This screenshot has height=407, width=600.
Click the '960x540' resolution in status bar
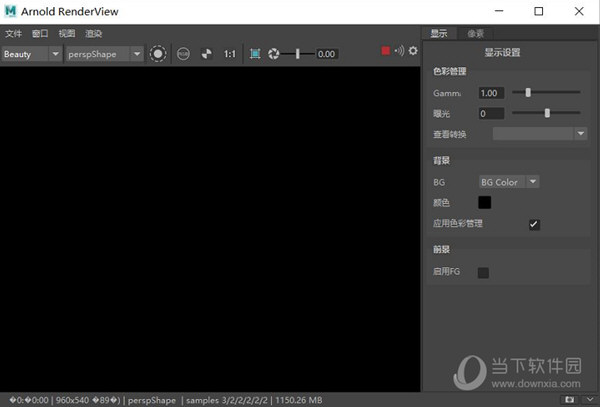(x=72, y=400)
